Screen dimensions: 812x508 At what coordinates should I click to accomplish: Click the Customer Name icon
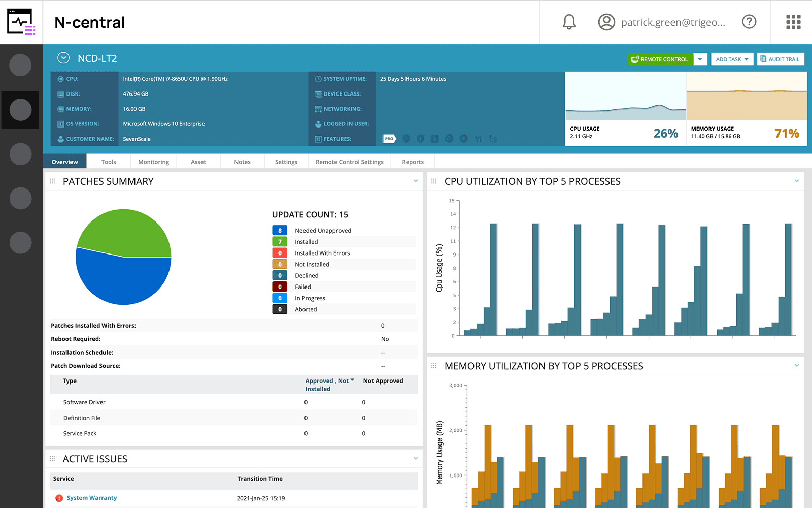(61, 139)
